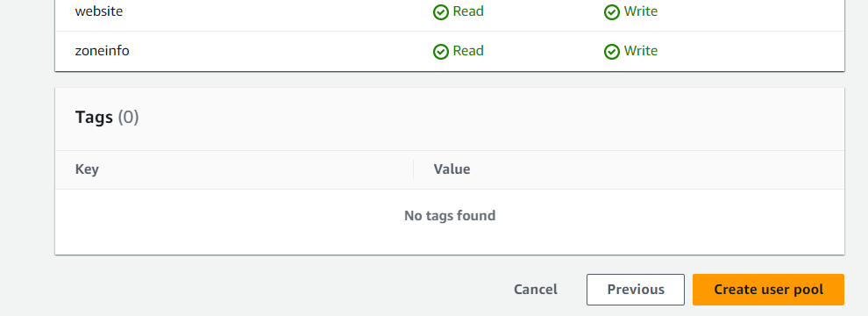Click the Tags section heading
The image size is (868, 316).
pyautogui.click(x=94, y=117)
